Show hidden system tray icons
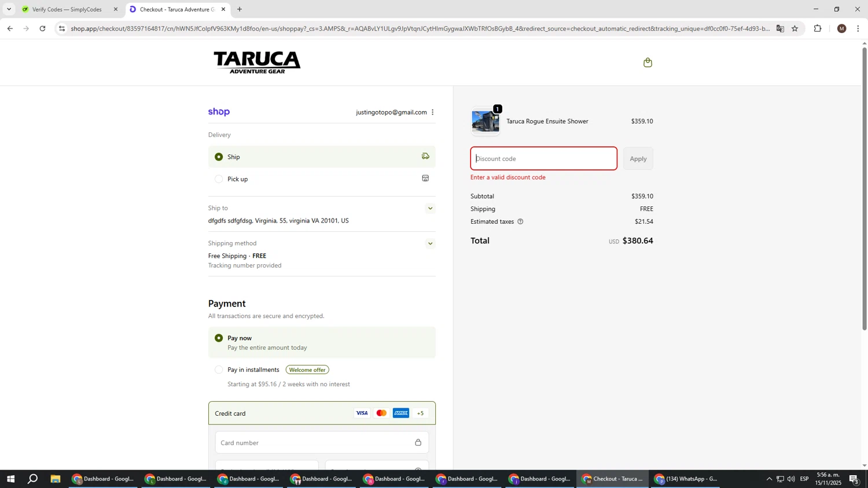 pos(769,479)
